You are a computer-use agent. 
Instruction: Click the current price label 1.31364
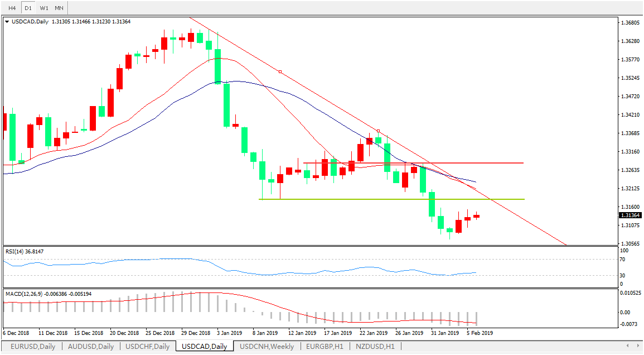click(630, 215)
